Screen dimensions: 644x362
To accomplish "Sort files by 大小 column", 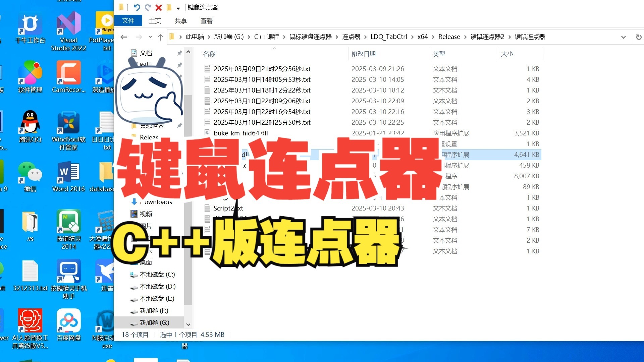I will pyautogui.click(x=507, y=54).
